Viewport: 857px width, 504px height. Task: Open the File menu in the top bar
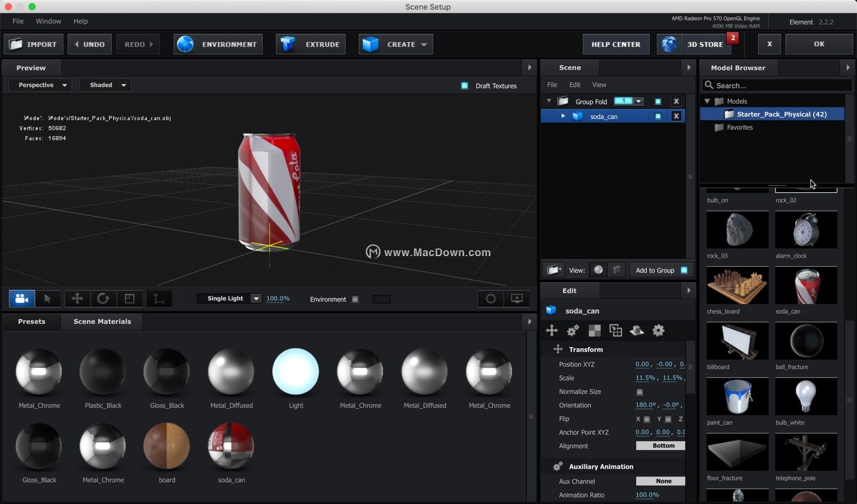tap(18, 21)
